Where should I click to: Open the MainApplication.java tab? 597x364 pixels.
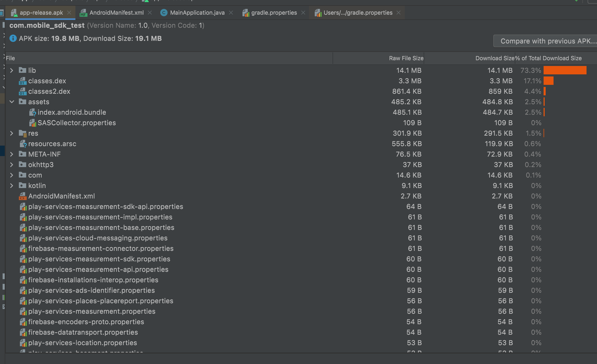point(196,12)
